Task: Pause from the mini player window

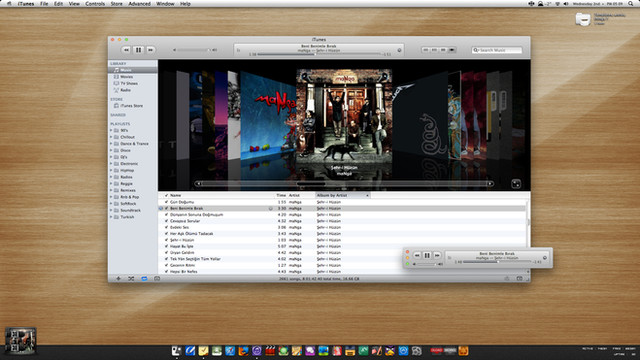Action: (427, 256)
